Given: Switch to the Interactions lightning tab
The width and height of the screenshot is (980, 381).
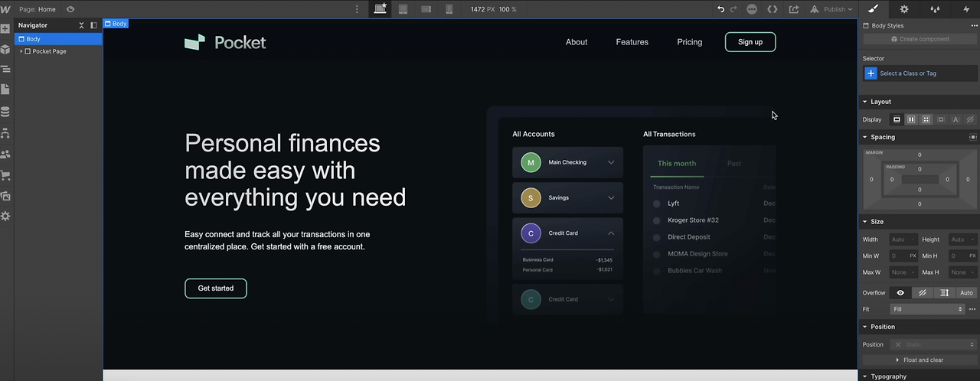Looking at the screenshot, I should pos(965,9).
